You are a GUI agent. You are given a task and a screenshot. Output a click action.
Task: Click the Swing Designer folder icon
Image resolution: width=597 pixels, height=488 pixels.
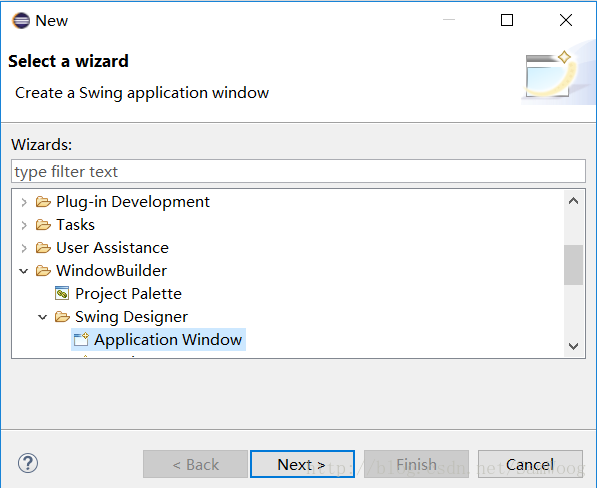62,317
